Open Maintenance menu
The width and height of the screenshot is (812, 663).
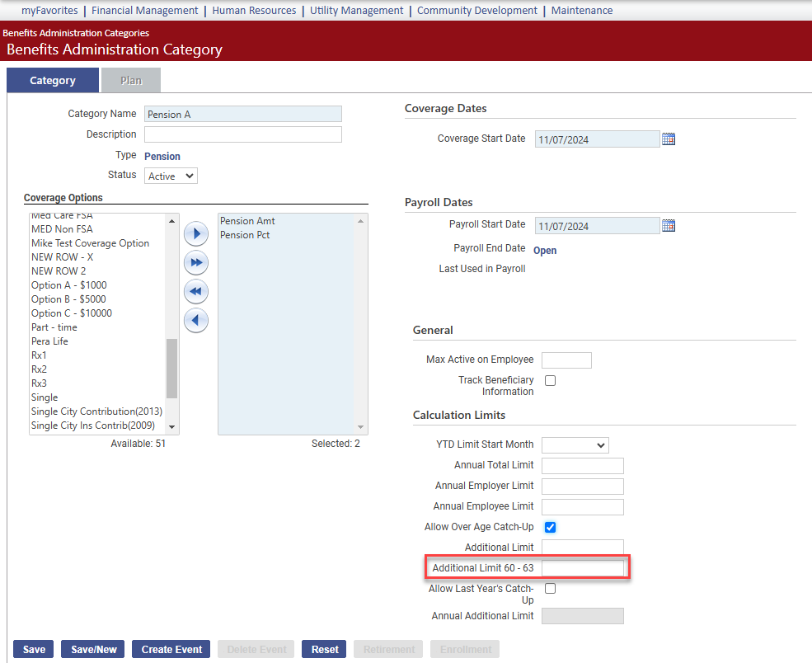click(x=582, y=11)
